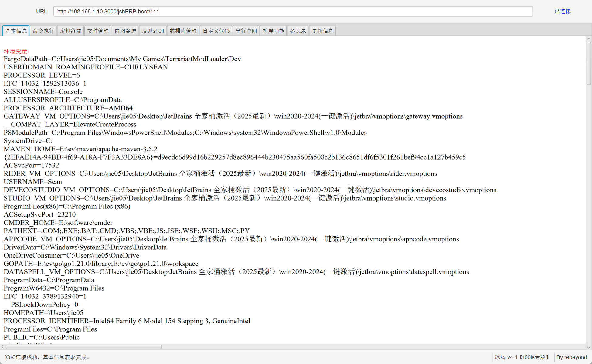Click the 已连接 connection status link
Viewport: 592px width, 364px height.
tap(563, 12)
